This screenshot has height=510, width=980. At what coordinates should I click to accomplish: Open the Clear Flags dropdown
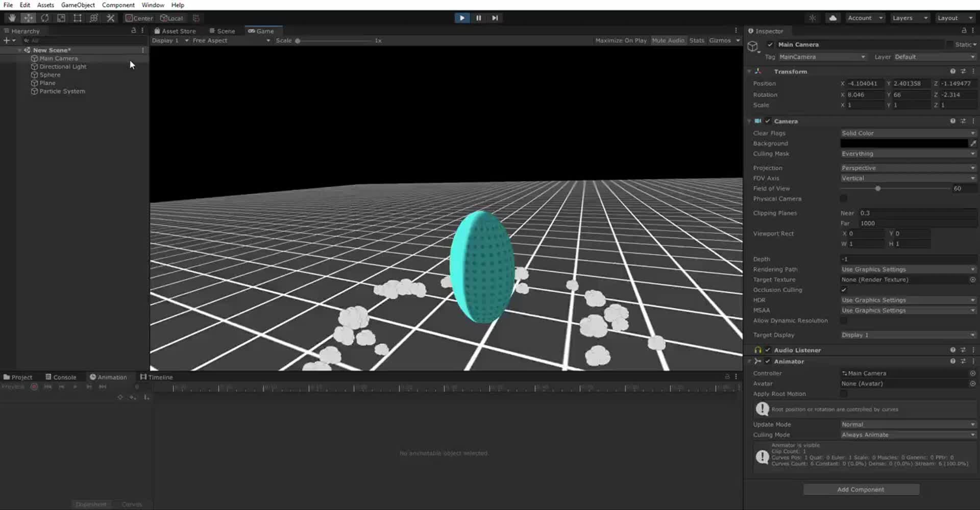[x=908, y=133]
